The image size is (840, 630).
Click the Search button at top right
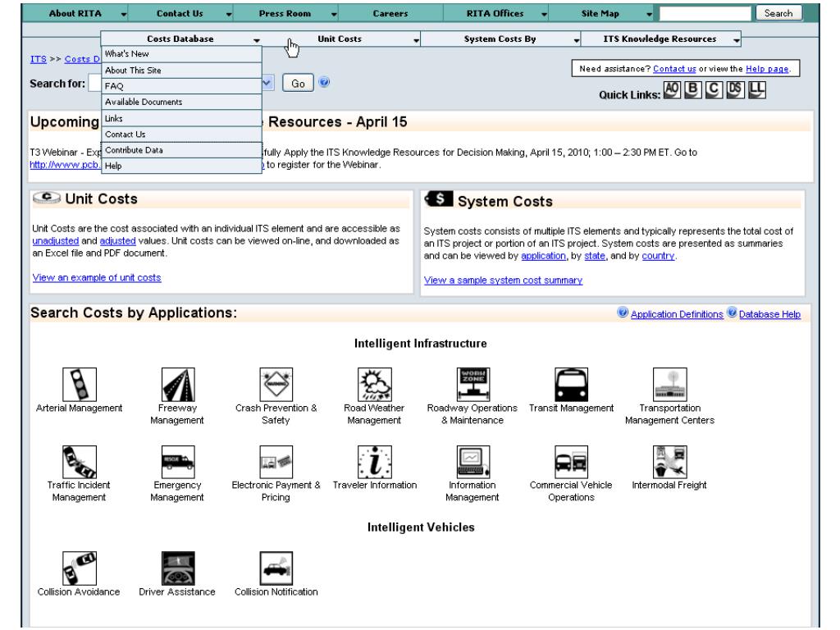(x=778, y=13)
